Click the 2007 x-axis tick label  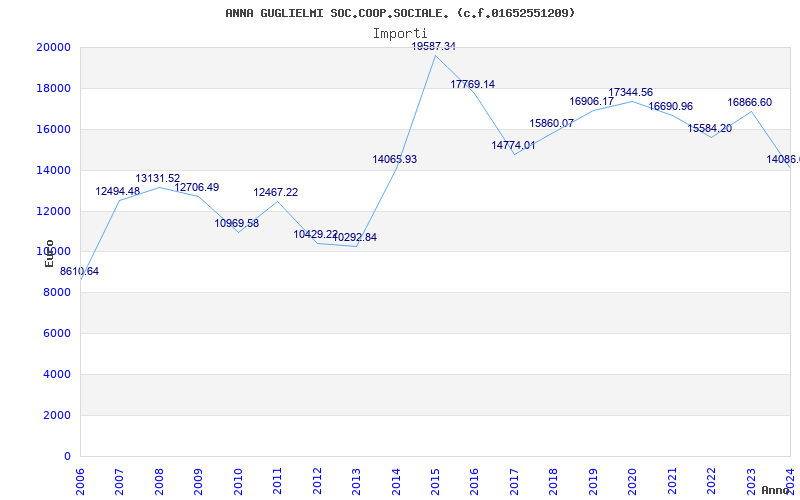pos(119,481)
